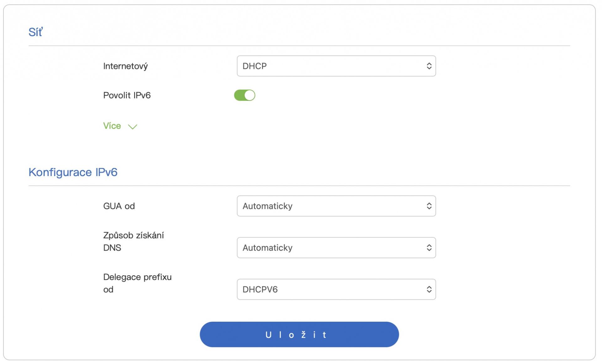Click the arrows icon in GUA od field
Screen dimensions: 602x364
tap(429, 206)
